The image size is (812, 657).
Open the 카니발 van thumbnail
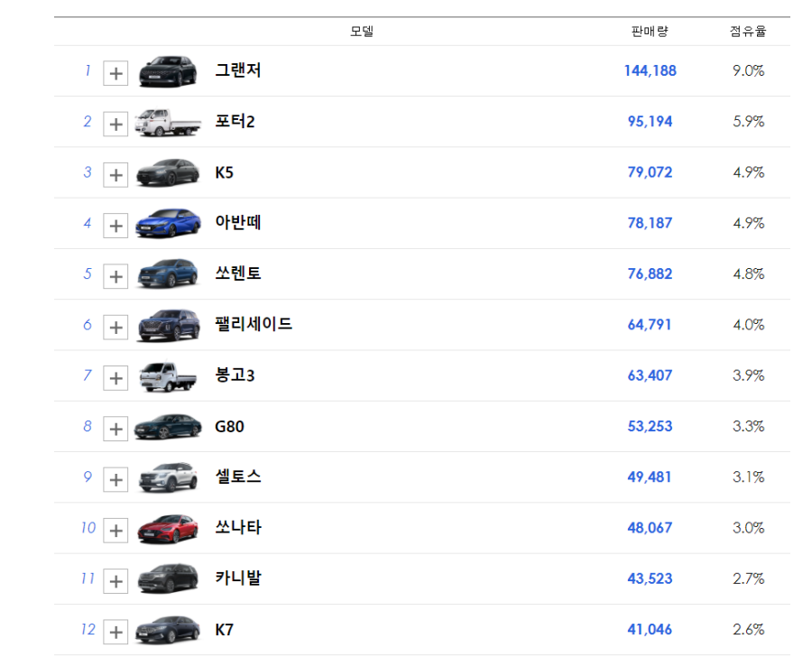click(x=168, y=578)
